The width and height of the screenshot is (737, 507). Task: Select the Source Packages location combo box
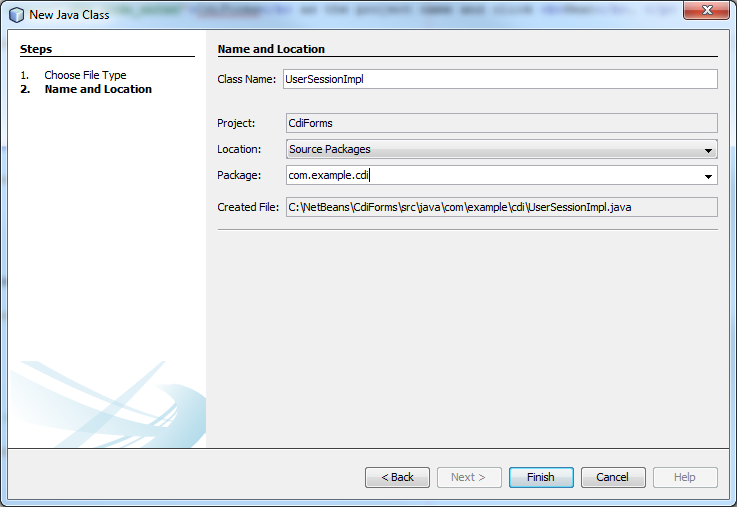[502, 149]
